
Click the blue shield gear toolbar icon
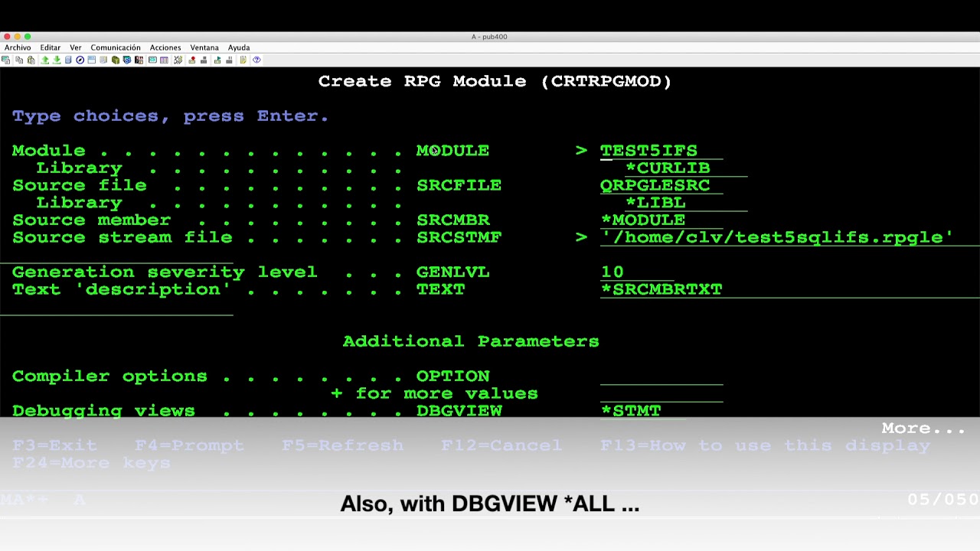point(127,60)
